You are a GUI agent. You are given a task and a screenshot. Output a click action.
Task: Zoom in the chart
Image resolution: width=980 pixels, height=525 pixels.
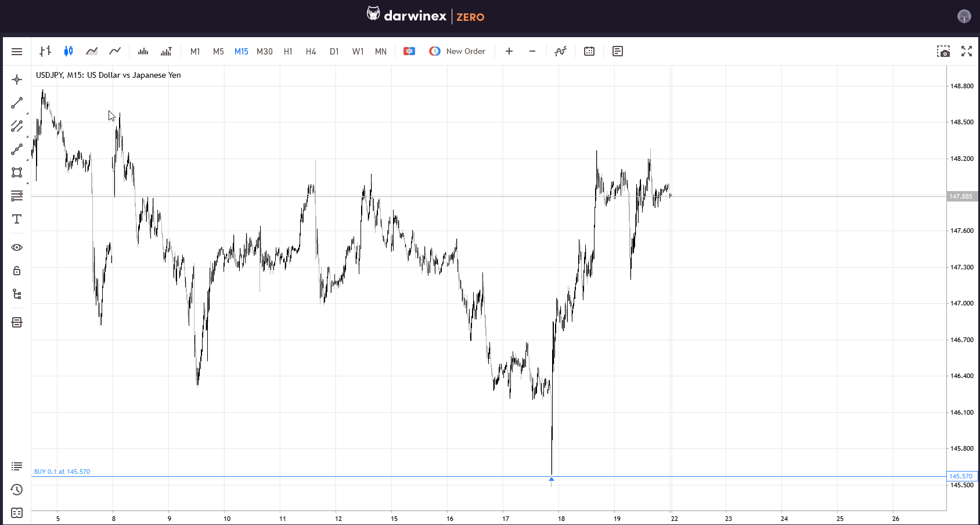click(x=509, y=51)
